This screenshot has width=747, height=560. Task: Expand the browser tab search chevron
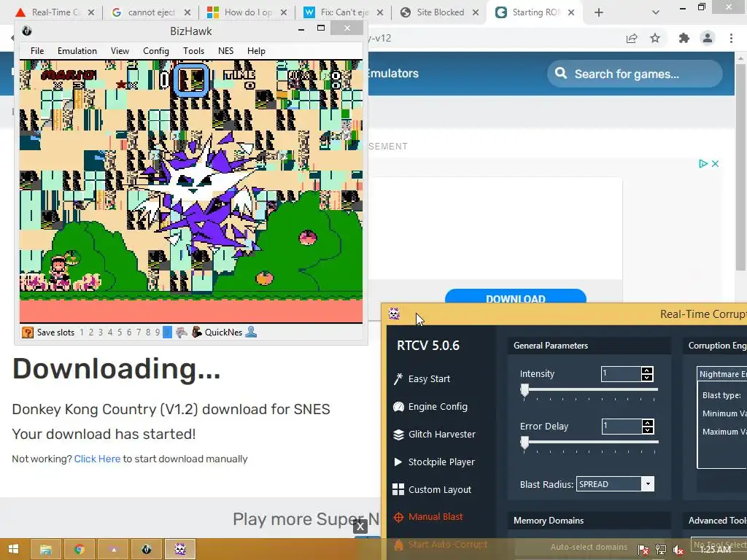coord(656,12)
